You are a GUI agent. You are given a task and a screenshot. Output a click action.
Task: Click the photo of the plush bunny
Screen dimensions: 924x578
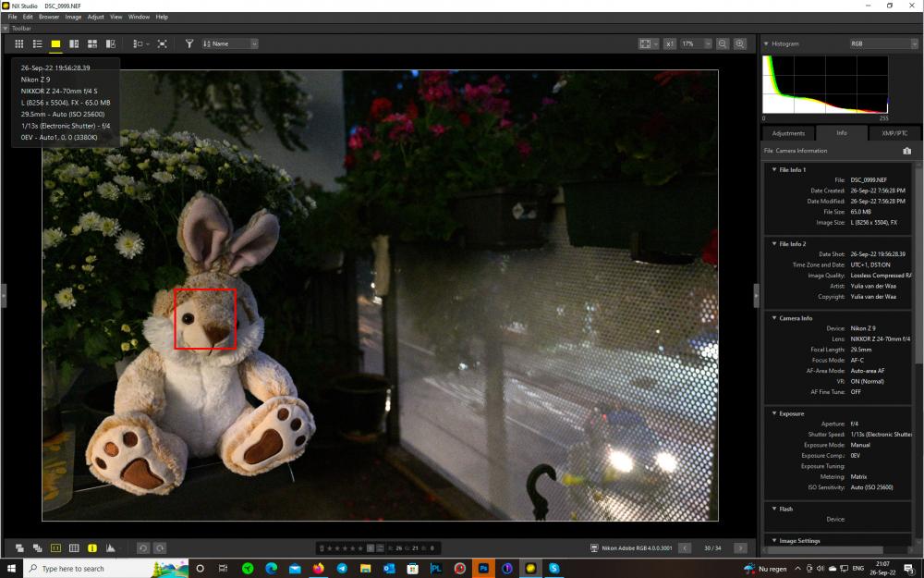[380, 296]
